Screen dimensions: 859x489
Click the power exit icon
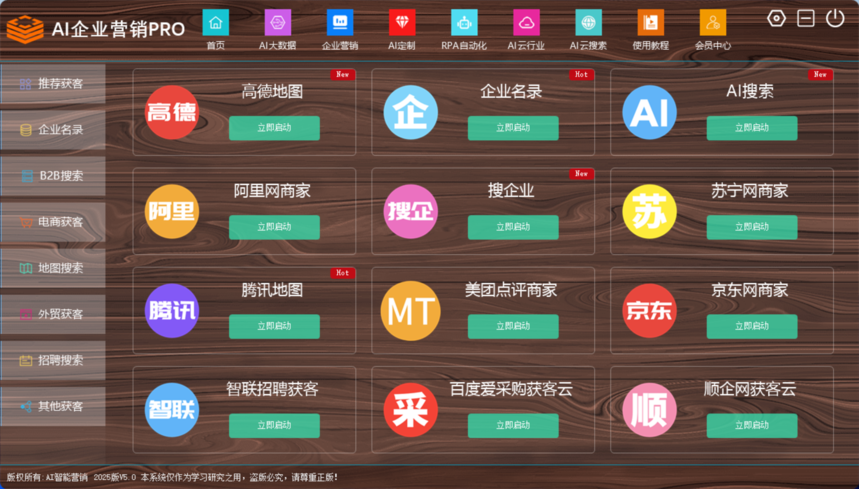point(835,19)
